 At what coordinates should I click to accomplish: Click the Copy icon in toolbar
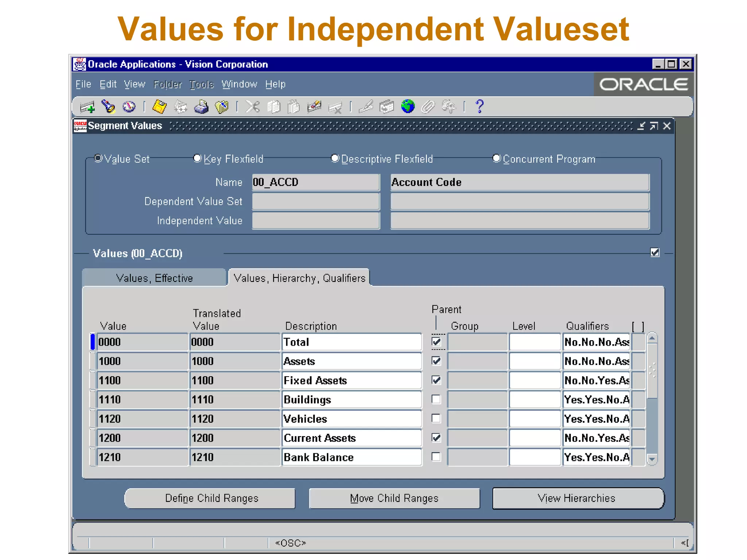[274, 107]
